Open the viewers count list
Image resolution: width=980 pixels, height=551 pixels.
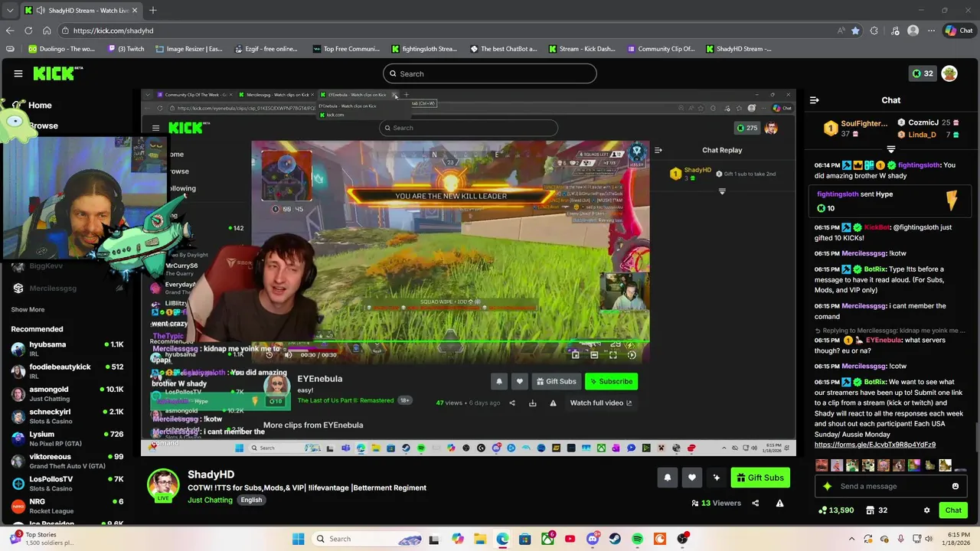tap(716, 503)
